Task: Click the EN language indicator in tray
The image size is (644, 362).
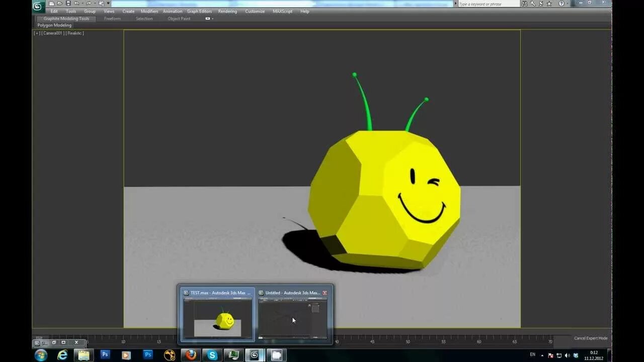Action: (x=532, y=354)
